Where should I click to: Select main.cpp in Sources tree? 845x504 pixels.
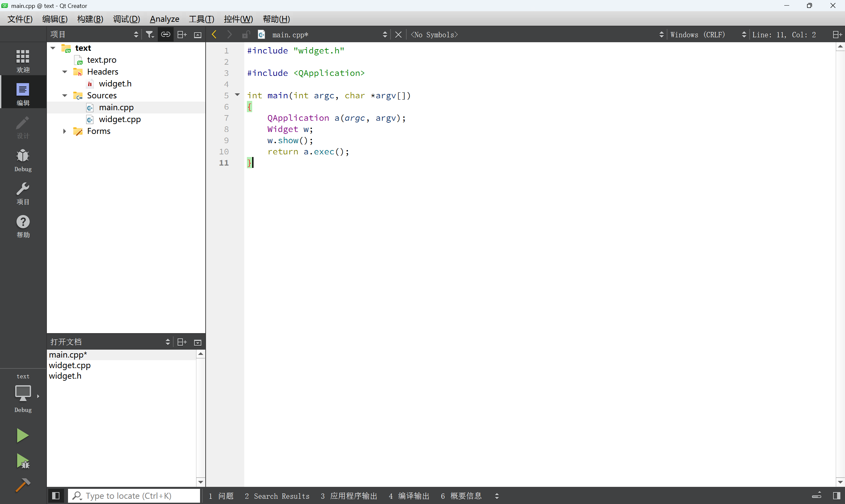click(x=116, y=107)
